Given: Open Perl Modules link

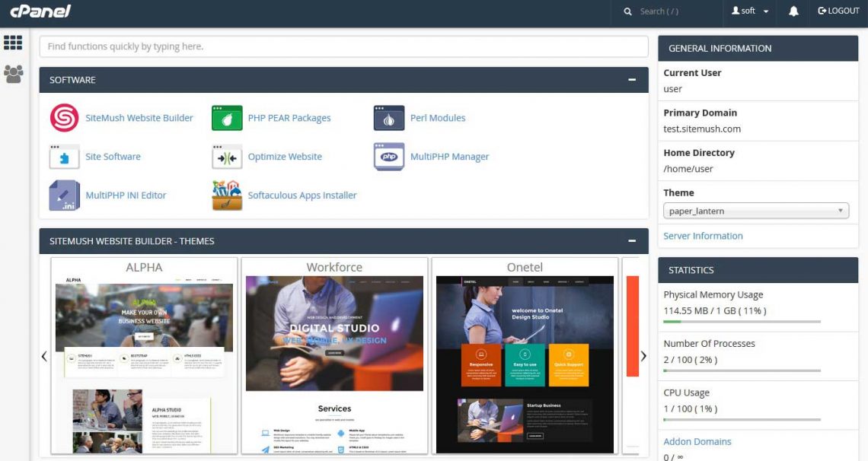Looking at the screenshot, I should pos(438,118).
